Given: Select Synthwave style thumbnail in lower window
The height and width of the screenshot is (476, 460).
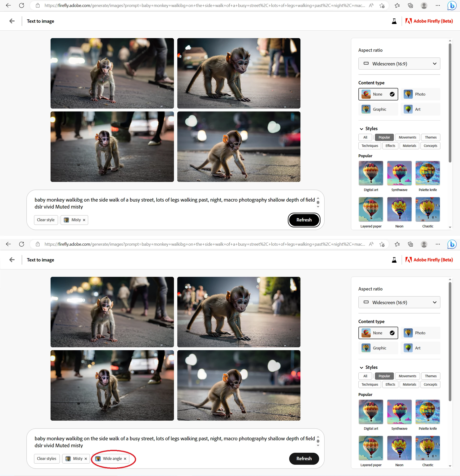Looking at the screenshot, I should pyautogui.click(x=399, y=412).
